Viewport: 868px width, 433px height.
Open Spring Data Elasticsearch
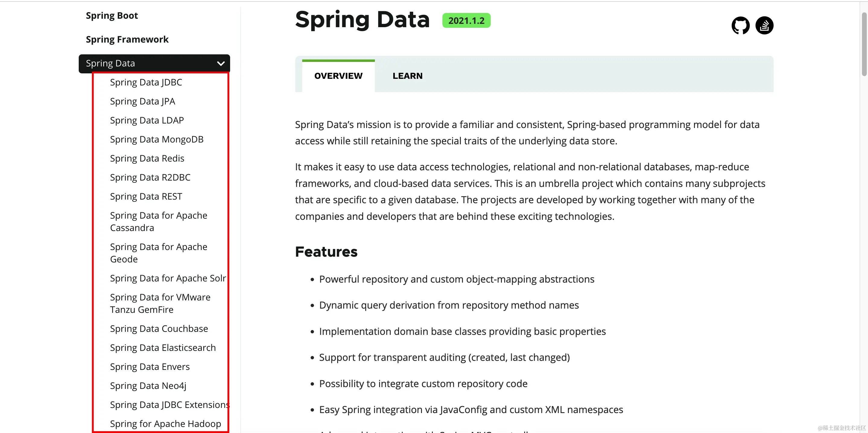[163, 348]
